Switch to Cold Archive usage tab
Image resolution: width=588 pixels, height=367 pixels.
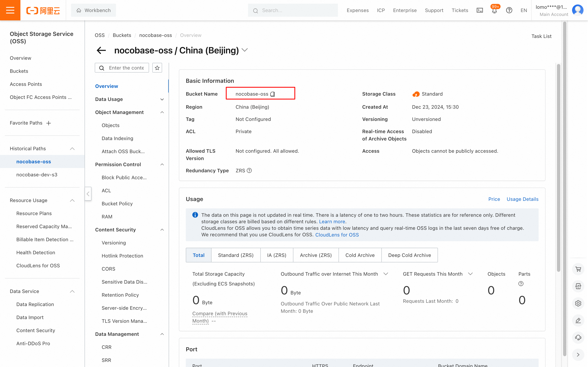[360, 255]
